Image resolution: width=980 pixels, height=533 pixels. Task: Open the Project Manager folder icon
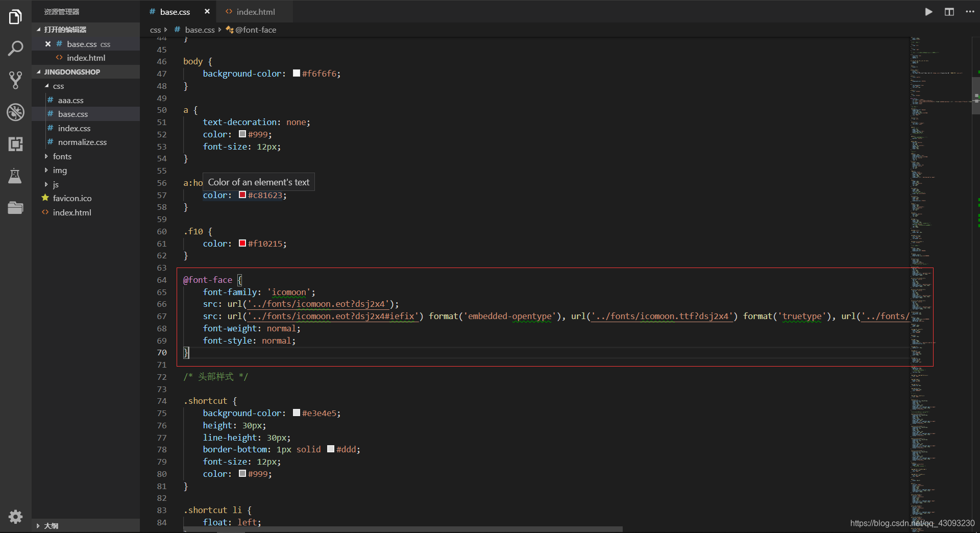click(x=15, y=208)
